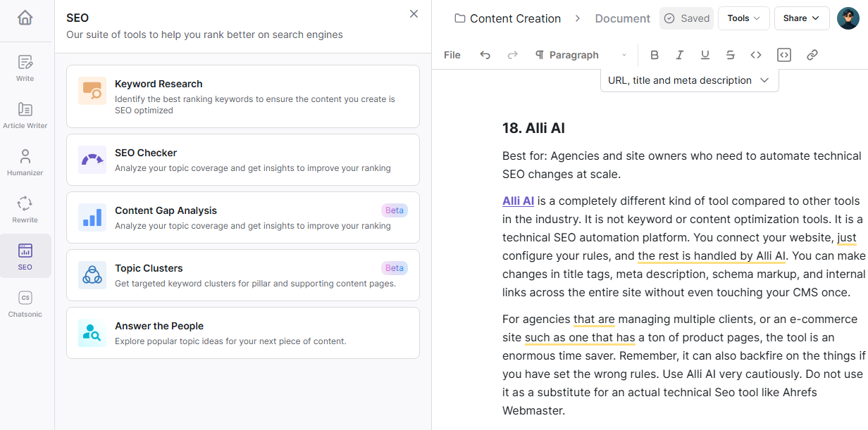Image resolution: width=868 pixels, height=430 pixels.
Task: Expand the Paragraph style dropdown
Action: 581,55
